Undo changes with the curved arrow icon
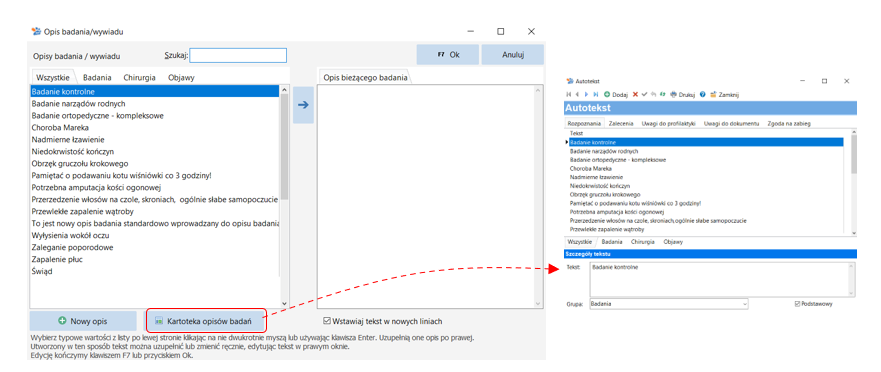 pyautogui.click(x=653, y=94)
